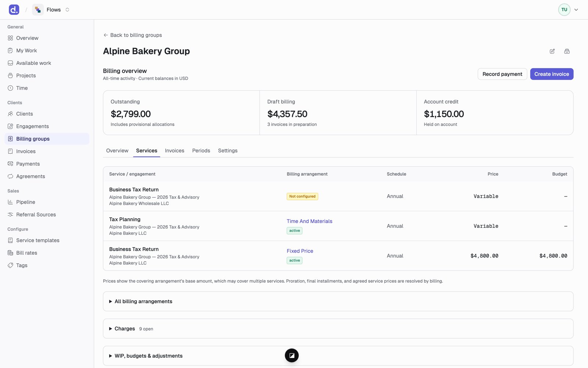Open Time tracking in the sidebar
588x368 pixels.
47,88
